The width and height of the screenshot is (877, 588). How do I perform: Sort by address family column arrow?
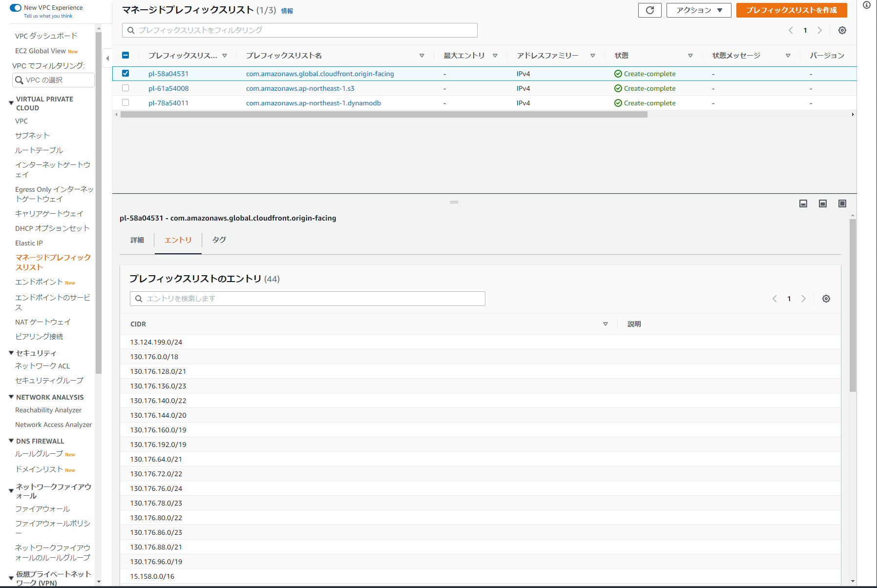593,56
